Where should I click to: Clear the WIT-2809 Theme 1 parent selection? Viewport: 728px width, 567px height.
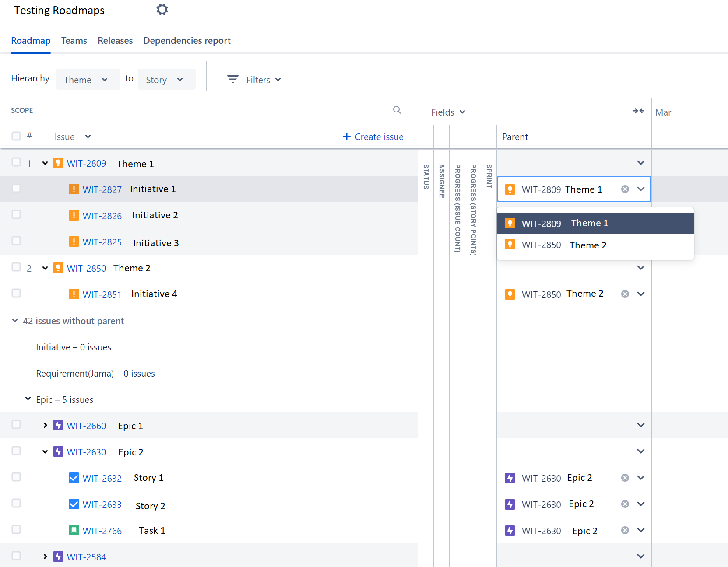[x=625, y=189]
